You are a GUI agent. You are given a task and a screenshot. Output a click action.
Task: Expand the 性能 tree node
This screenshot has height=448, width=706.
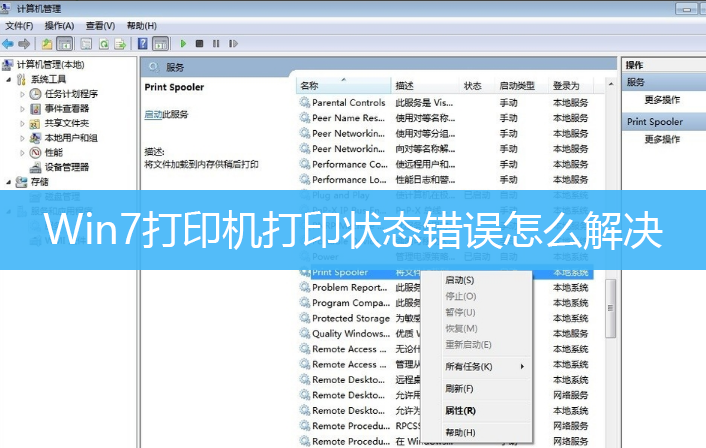coord(22,153)
